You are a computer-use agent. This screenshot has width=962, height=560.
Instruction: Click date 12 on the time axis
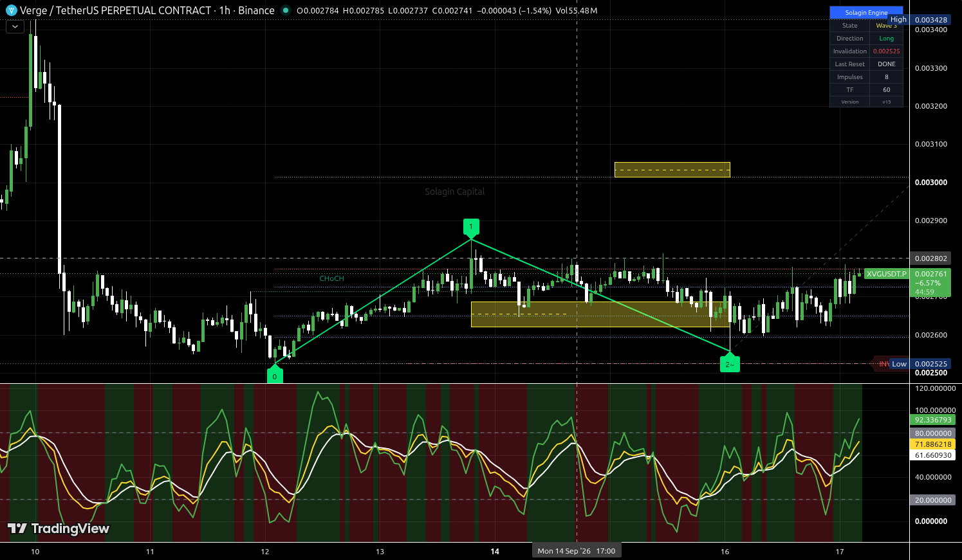pyautogui.click(x=265, y=552)
